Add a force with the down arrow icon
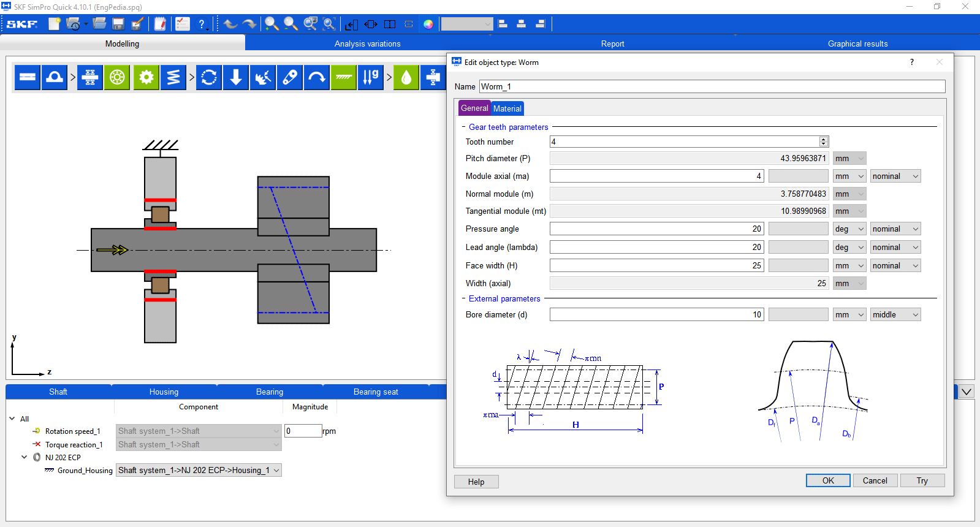980x527 pixels. [236, 77]
